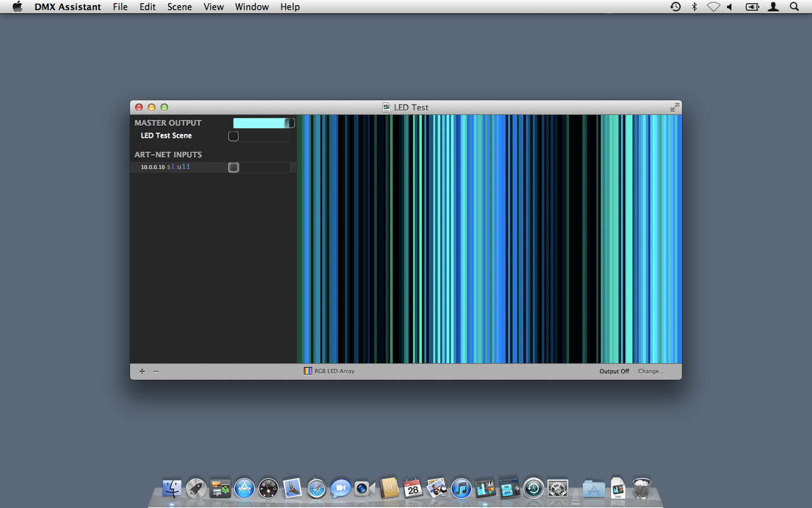Open Safari from the Dock
The image size is (812, 508).
coord(317,488)
